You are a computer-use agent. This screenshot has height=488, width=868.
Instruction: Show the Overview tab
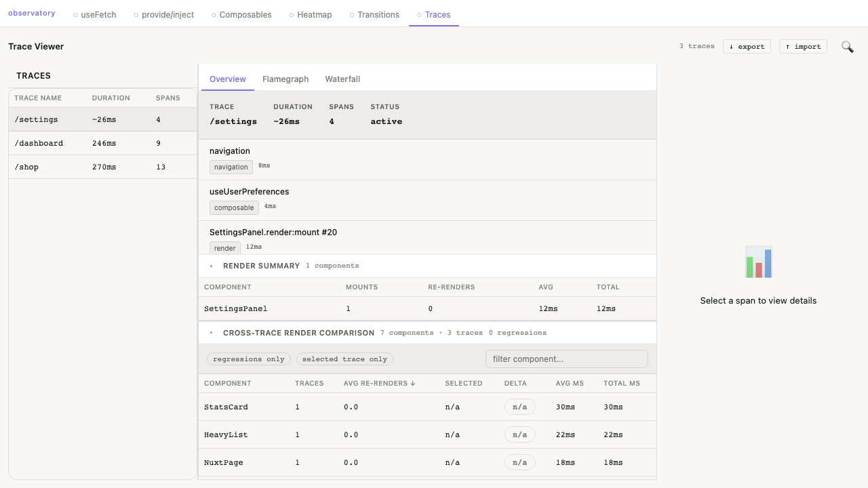tap(228, 79)
